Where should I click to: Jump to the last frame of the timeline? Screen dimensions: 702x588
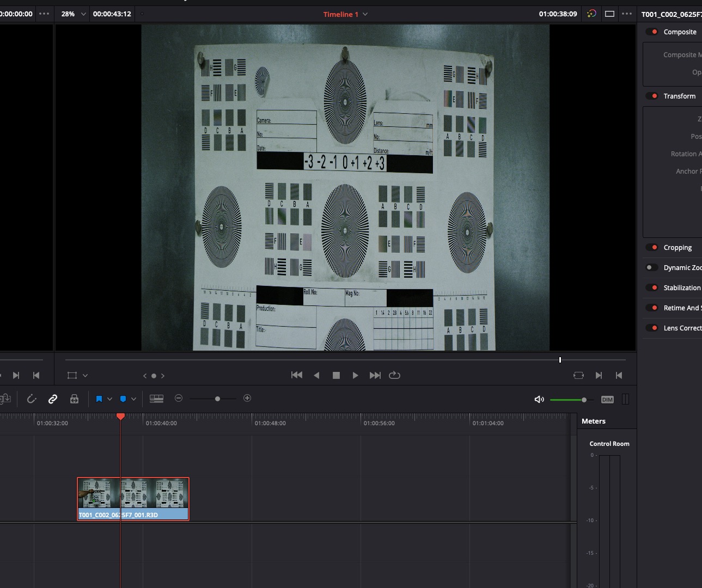[x=375, y=375]
